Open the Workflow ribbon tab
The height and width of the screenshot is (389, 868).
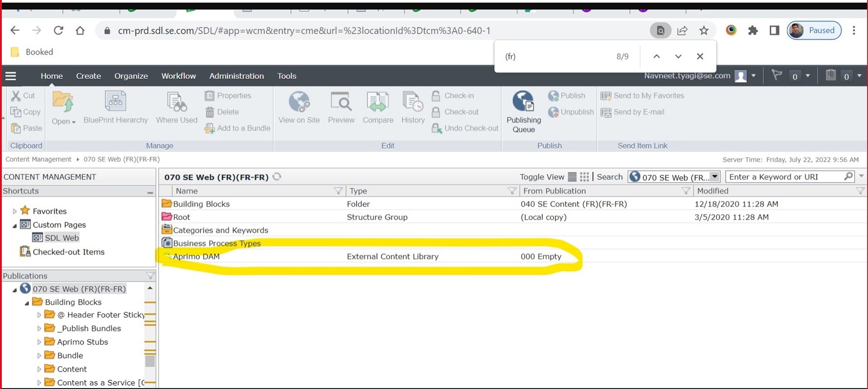[x=179, y=76]
